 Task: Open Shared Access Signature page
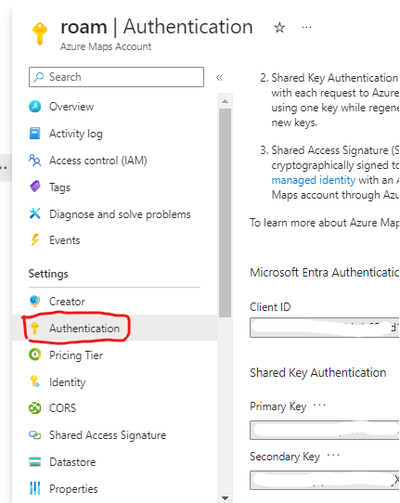(x=107, y=435)
